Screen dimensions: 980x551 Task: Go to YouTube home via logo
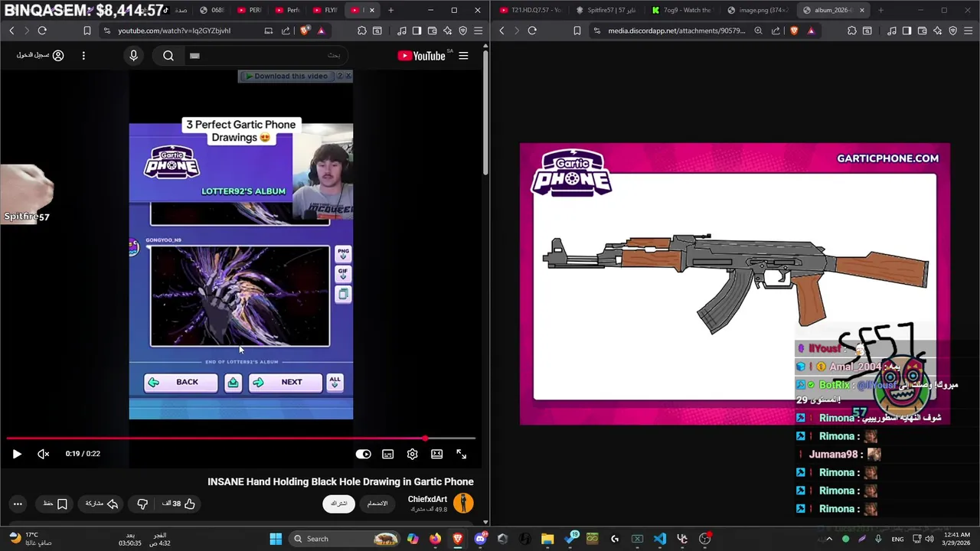[x=422, y=56]
